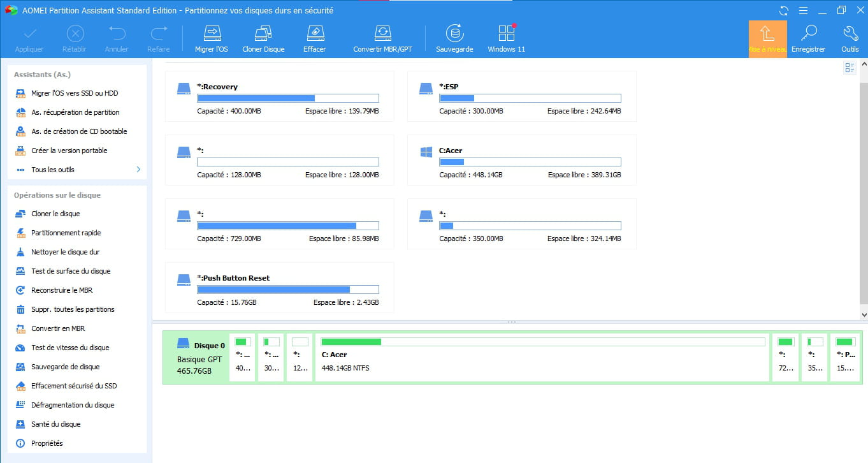Click the Rétablir toolbar button

[x=75, y=39]
